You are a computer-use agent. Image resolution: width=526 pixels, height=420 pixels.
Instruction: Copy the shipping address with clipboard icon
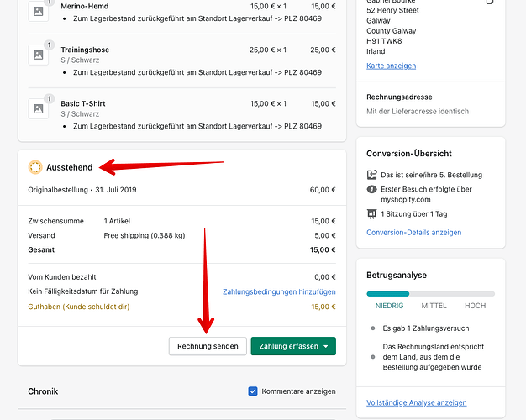(490, 3)
